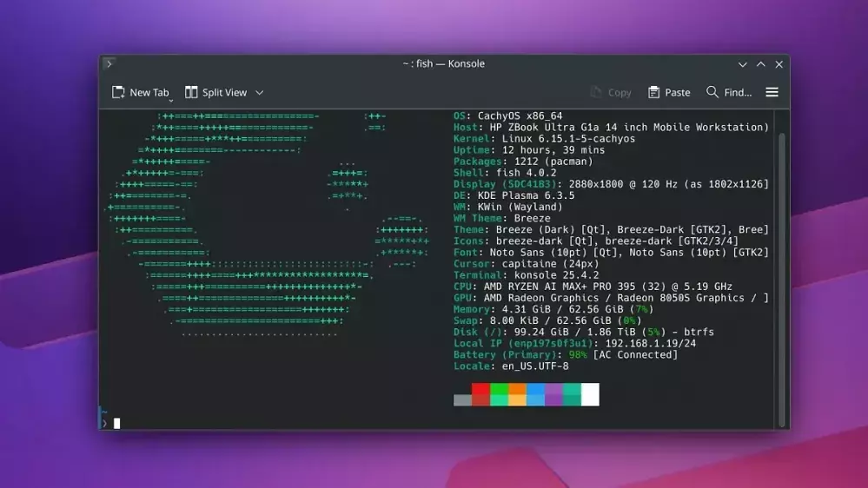Paste clipboard using Paste button

tap(669, 92)
